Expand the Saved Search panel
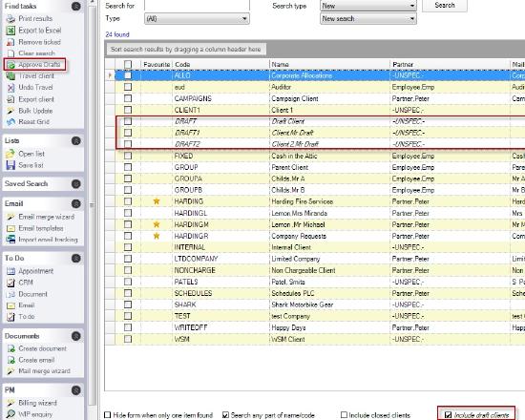This screenshot has height=420, width=525. (76, 183)
